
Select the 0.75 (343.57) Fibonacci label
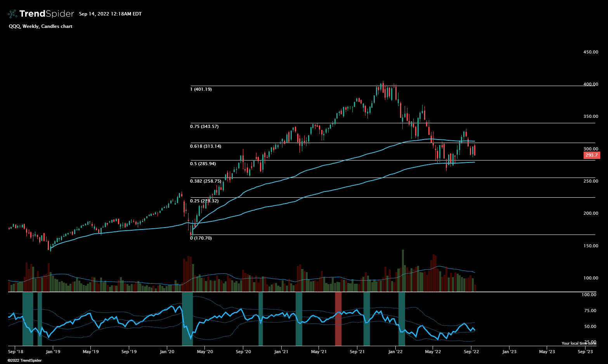click(x=207, y=127)
